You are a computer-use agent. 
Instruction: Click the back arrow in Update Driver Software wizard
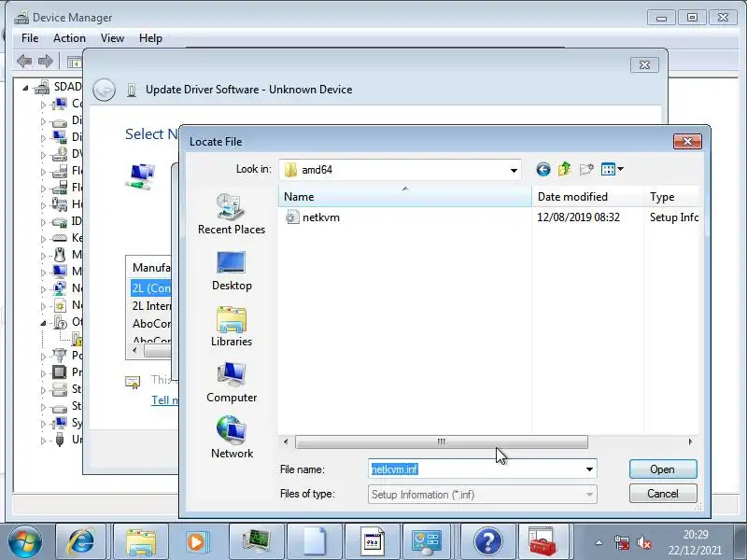pos(104,90)
